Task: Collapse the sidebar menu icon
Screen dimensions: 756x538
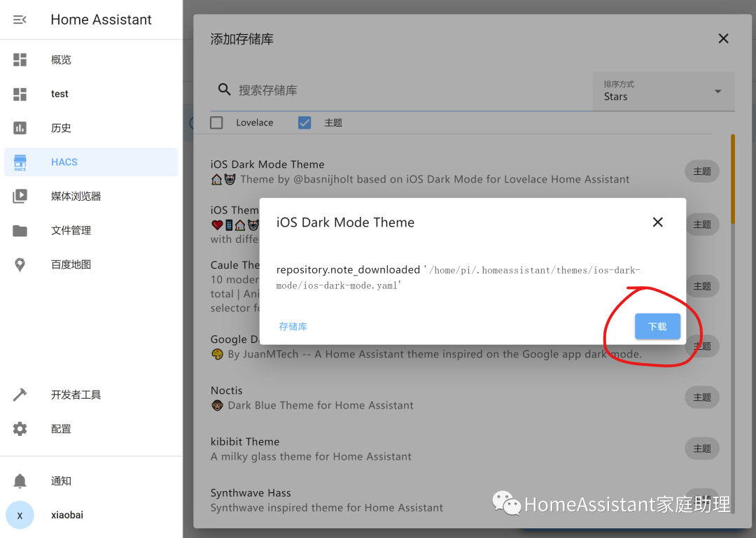Action: [x=20, y=20]
